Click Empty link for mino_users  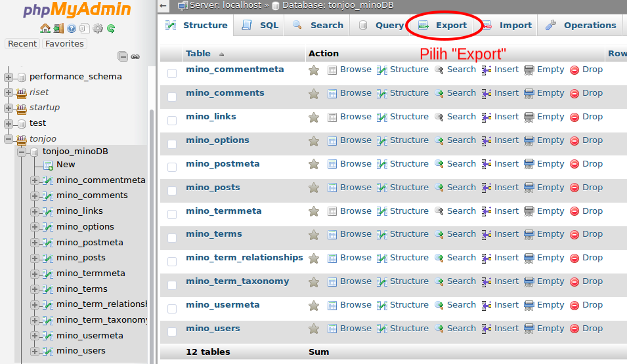tap(550, 329)
